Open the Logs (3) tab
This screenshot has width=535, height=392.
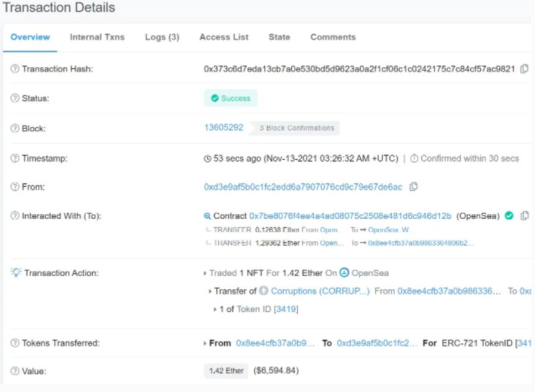pos(162,37)
